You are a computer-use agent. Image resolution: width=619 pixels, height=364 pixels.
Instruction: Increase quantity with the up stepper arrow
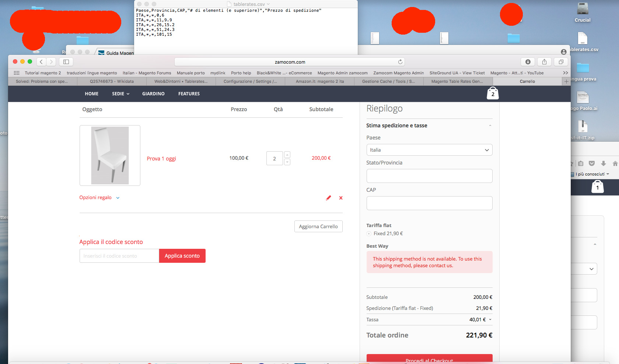click(x=287, y=154)
